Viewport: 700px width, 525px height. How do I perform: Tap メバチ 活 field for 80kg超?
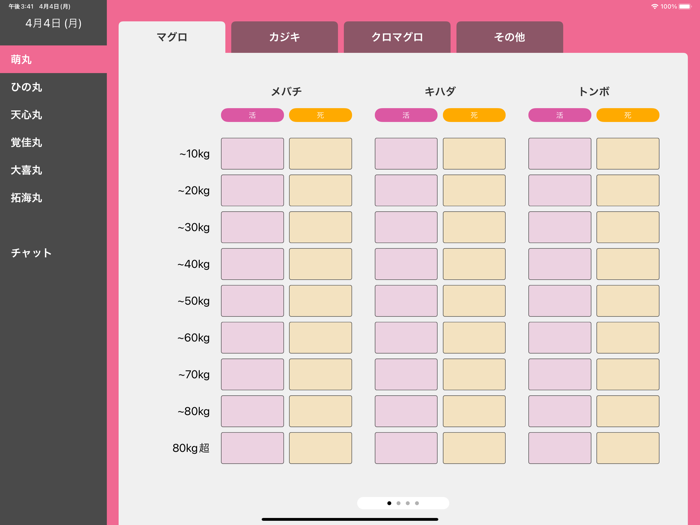[252, 448]
